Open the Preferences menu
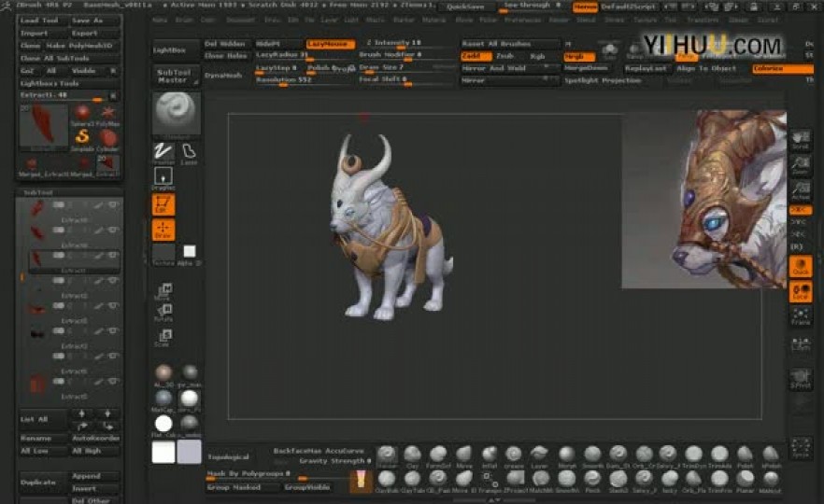 522,20
